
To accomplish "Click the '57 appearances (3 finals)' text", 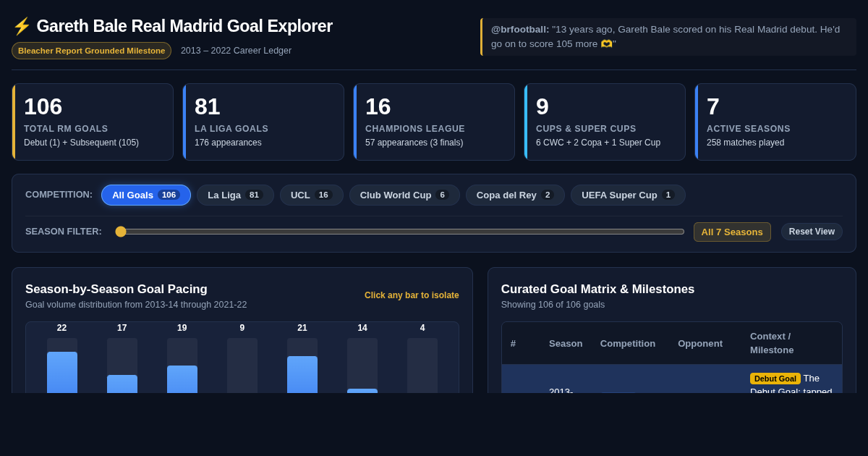I will coord(414,143).
